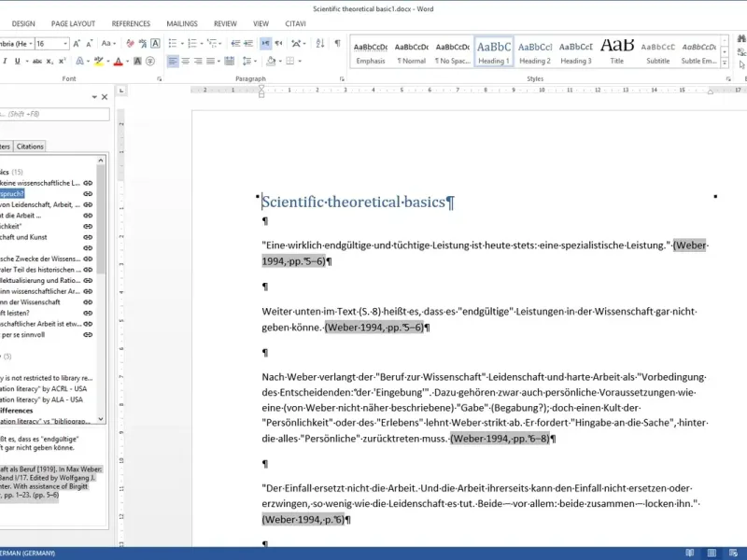Open Font dialog launcher
747x560 pixels.
tap(159, 79)
